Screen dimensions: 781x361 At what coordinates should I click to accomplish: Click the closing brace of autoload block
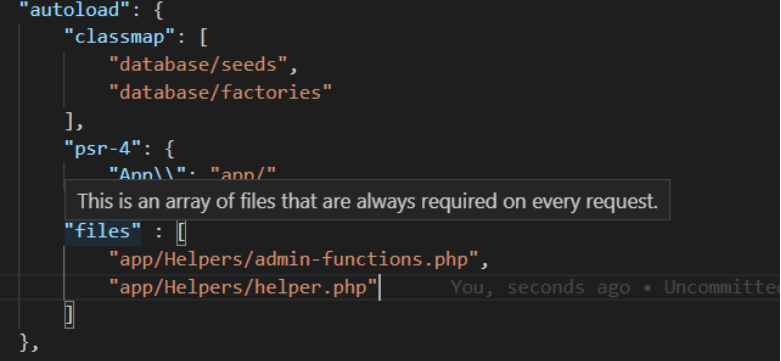click(25, 343)
